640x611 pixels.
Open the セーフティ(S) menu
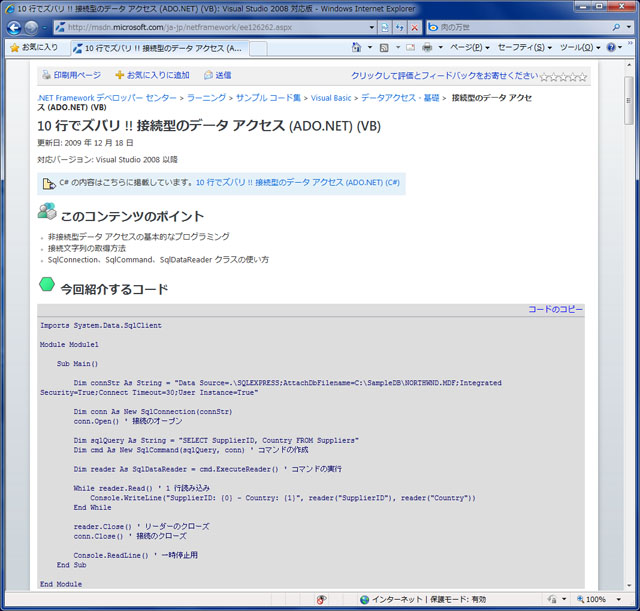click(x=524, y=47)
